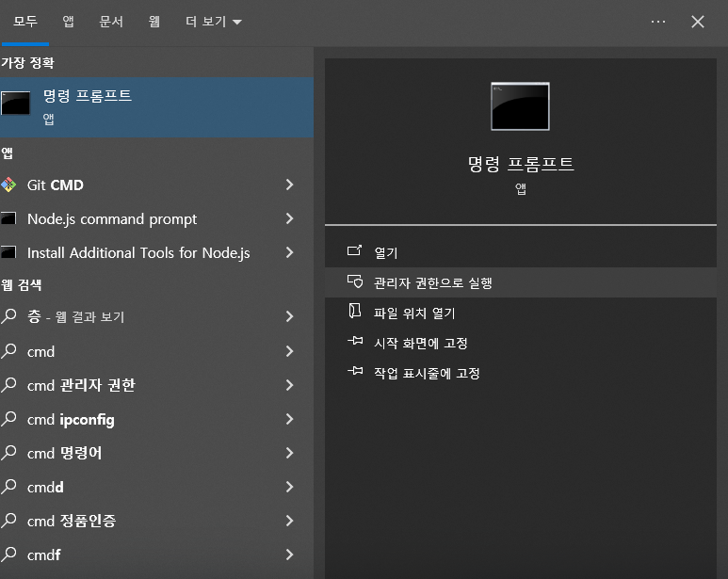Click the 명령 프롬프트 title in preview pane

coord(521,164)
